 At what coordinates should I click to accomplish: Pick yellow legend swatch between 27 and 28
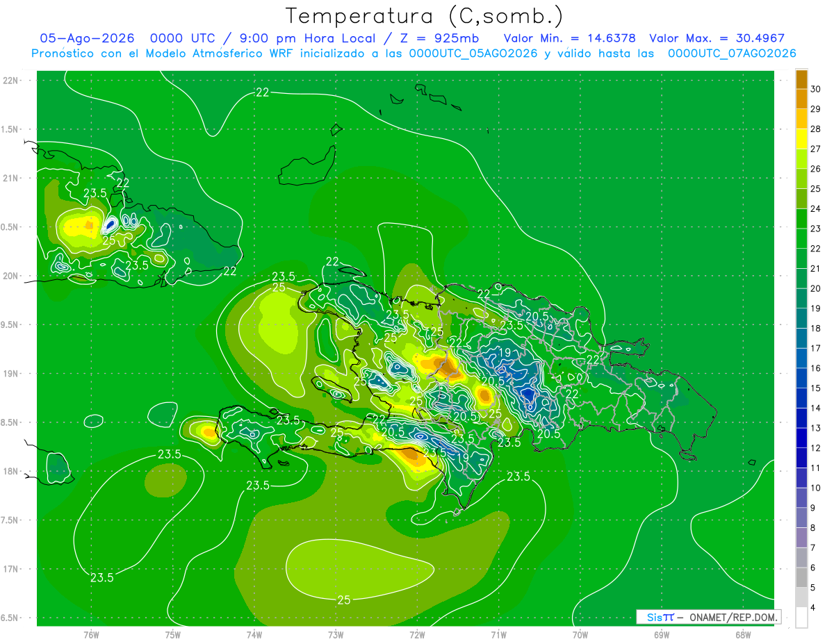click(x=801, y=139)
